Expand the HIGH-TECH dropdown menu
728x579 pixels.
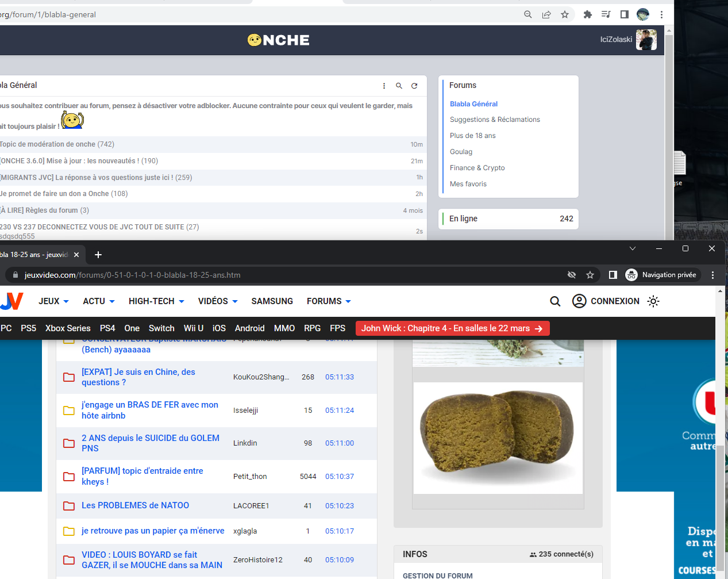156,301
